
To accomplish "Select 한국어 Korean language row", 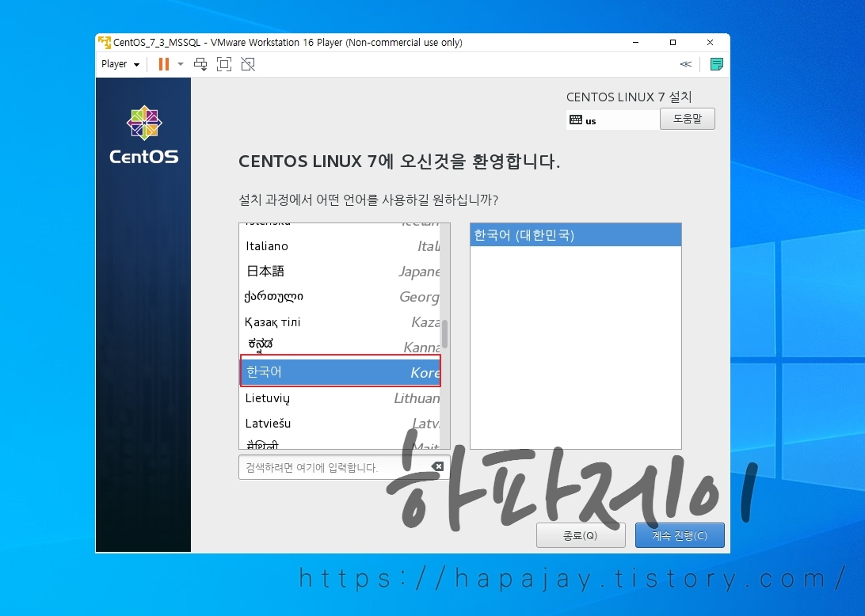I will 341,371.
